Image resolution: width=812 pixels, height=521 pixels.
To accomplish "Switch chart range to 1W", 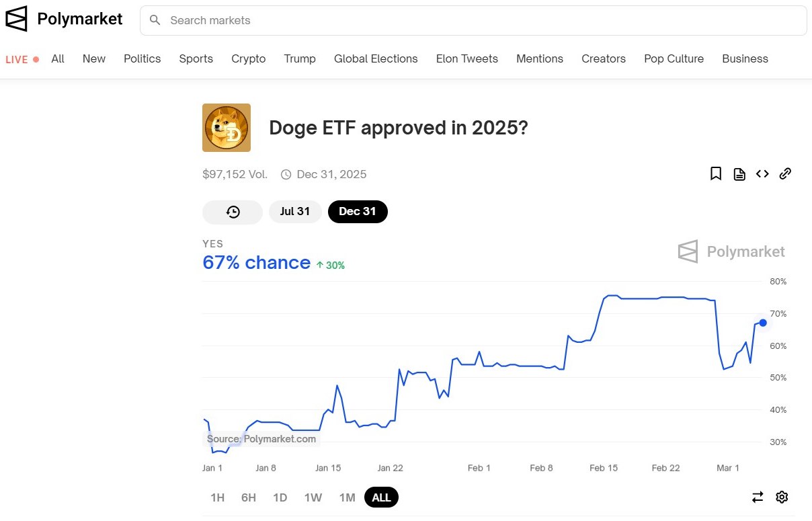I will coord(313,497).
